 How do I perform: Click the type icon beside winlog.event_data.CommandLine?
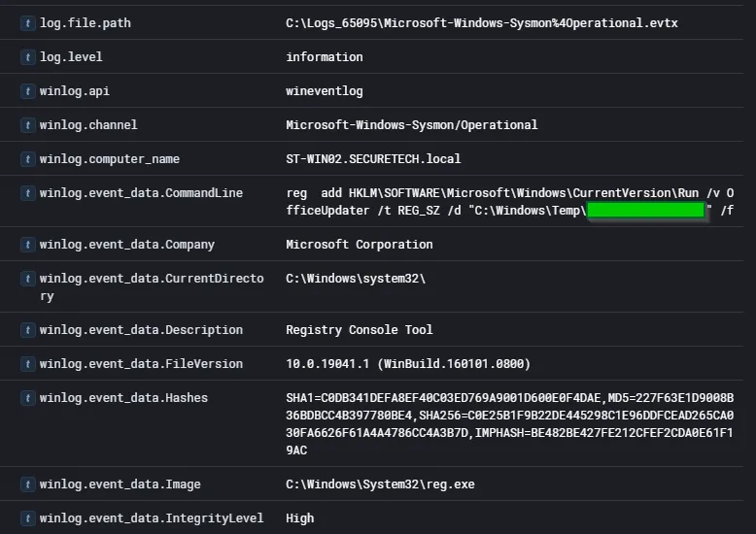[27, 193]
